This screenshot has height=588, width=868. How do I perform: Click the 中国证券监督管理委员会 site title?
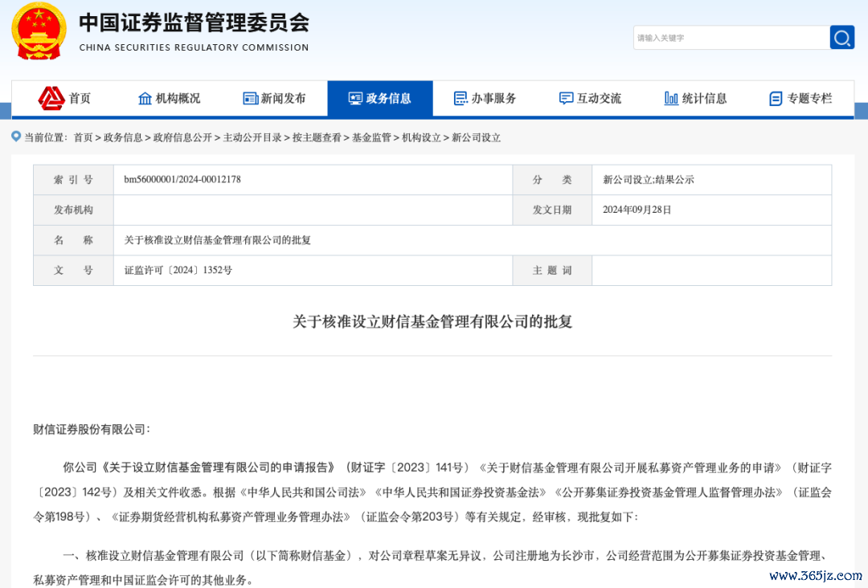194,23
